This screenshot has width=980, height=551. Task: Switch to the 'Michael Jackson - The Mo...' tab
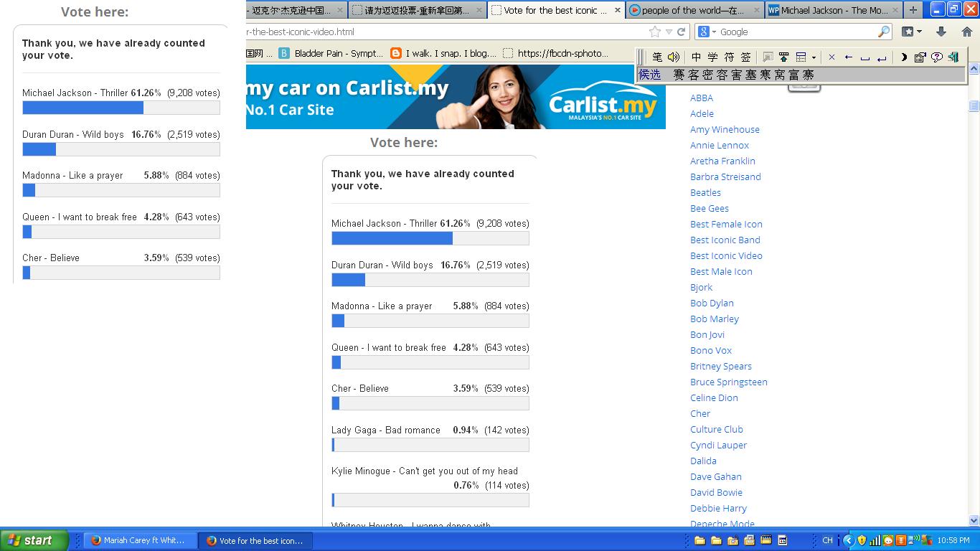tap(827, 10)
